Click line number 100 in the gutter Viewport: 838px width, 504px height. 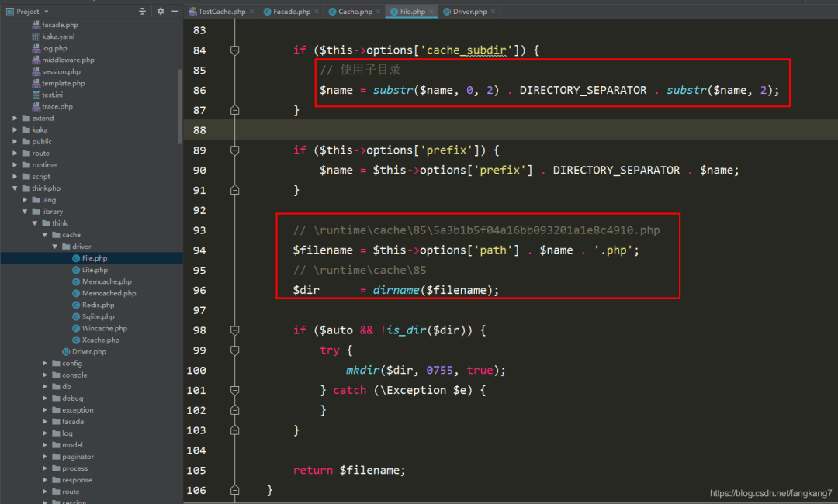196,370
